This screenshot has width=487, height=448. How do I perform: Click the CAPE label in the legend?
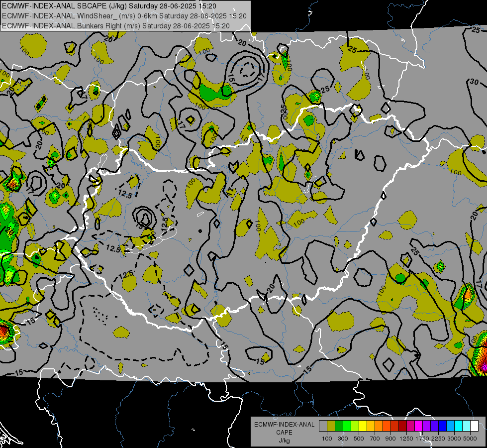(x=284, y=433)
